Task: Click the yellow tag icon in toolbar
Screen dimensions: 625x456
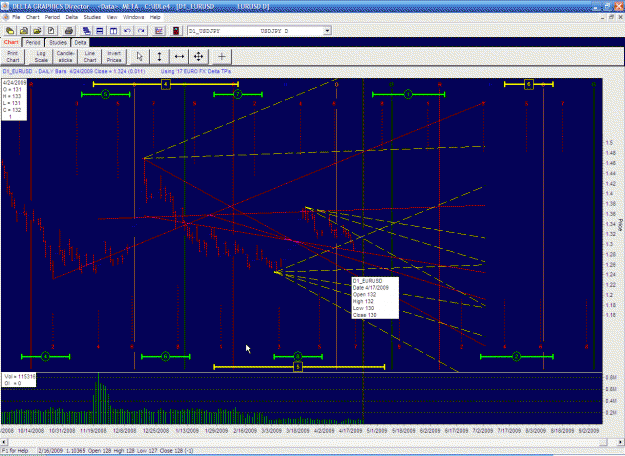Action: click(10, 31)
